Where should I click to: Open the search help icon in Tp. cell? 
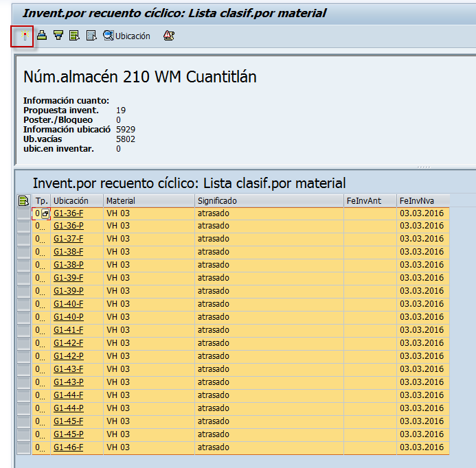(45, 213)
